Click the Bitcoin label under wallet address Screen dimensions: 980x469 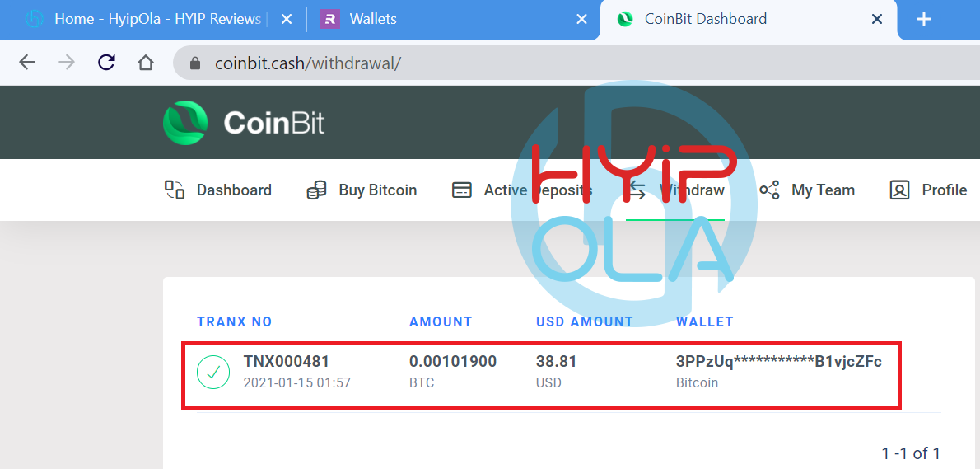(697, 382)
